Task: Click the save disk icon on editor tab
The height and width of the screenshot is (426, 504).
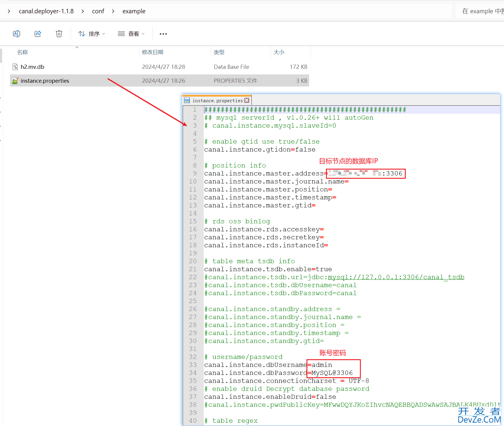Action: pyautogui.click(x=187, y=100)
